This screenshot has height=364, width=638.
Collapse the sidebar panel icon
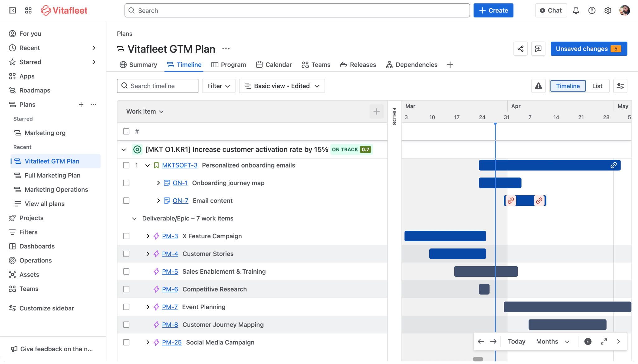click(x=12, y=11)
